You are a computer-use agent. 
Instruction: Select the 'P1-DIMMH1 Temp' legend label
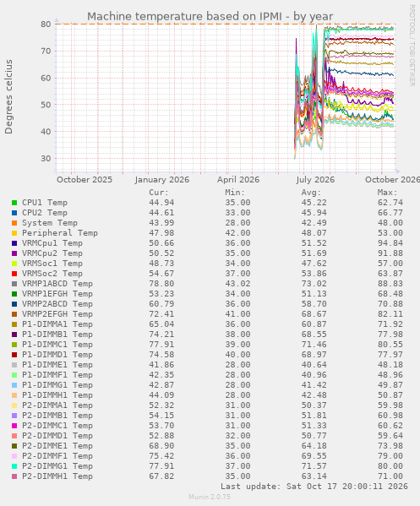pos(57,395)
